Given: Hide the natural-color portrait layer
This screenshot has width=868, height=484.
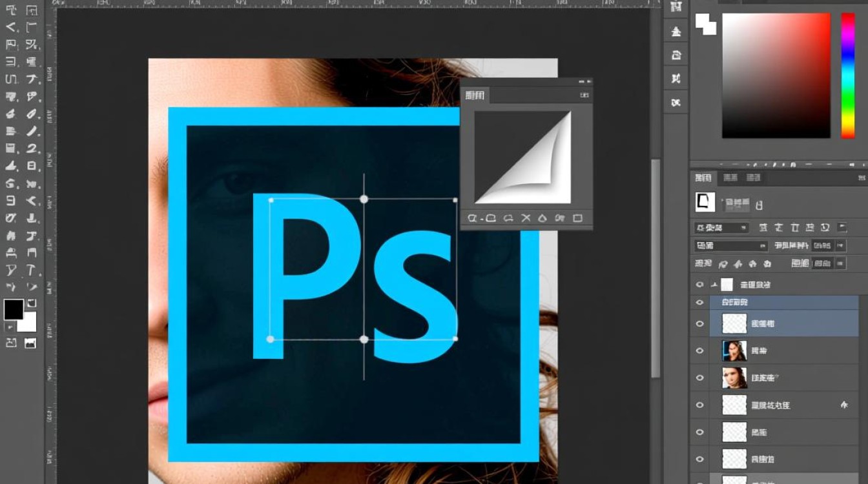Looking at the screenshot, I should (x=699, y=378).
